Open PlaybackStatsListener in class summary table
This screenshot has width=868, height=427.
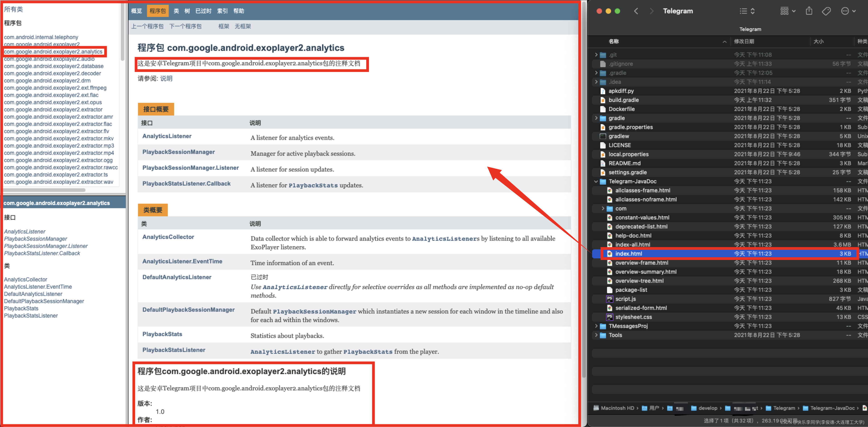tap(173, 350)
